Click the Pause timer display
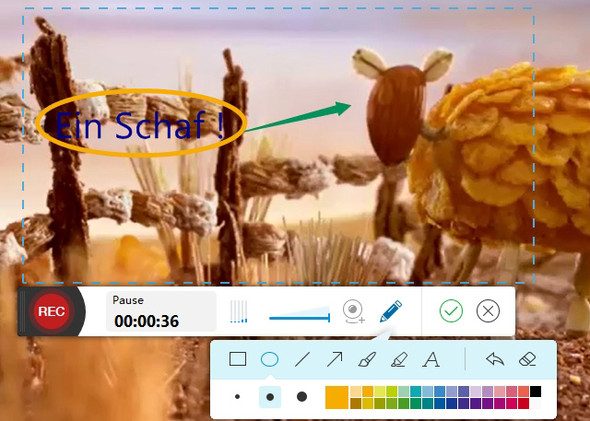 coord(161,311)
